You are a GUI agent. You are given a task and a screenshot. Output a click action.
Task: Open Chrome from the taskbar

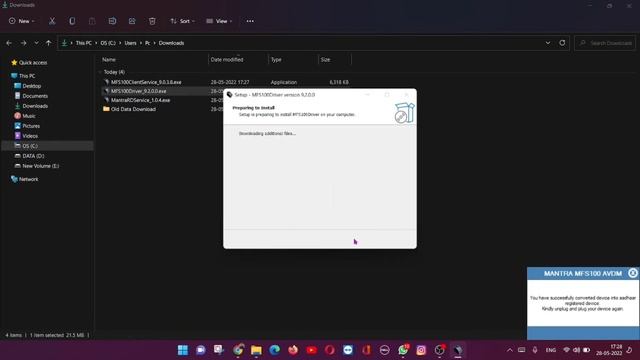pyautogui.click(x=238, y=350)
